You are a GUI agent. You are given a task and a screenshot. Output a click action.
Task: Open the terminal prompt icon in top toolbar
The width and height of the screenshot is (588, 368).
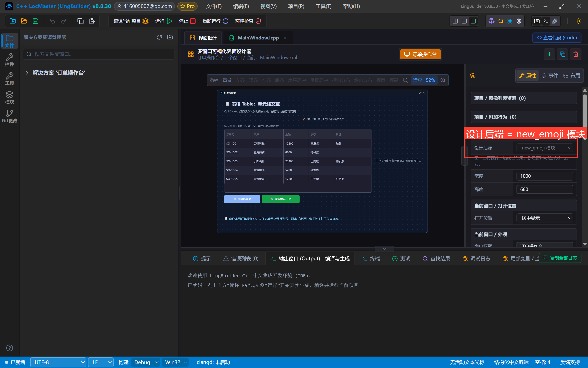[x=546, y=21]
